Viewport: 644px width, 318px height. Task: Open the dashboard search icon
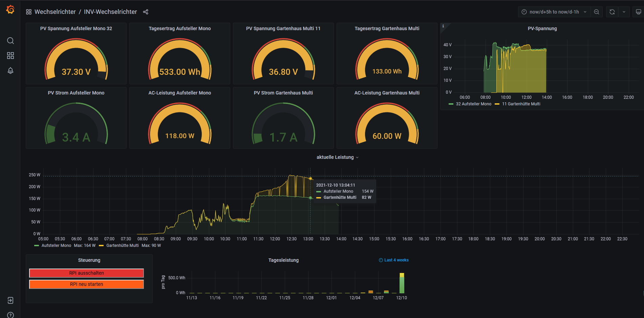(x=10, y=41)
